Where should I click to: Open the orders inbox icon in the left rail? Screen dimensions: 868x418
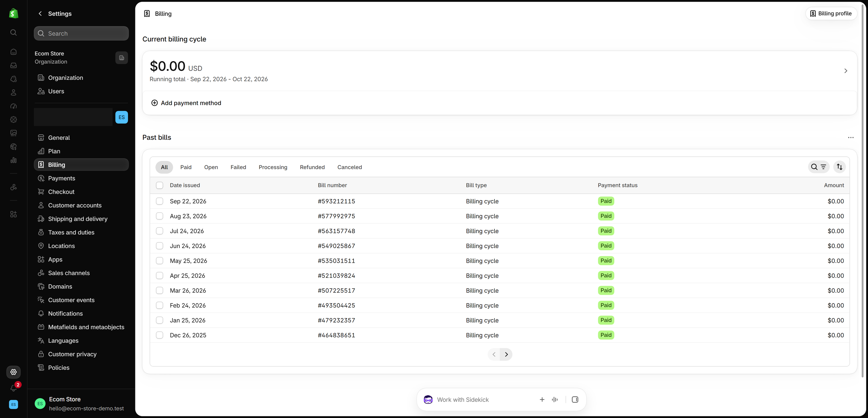pos(14,65)
